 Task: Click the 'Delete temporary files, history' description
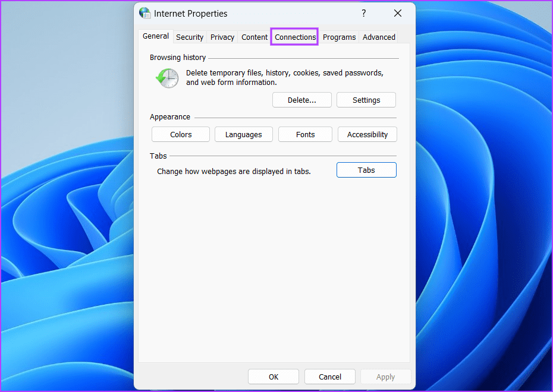tap(285, 77)
